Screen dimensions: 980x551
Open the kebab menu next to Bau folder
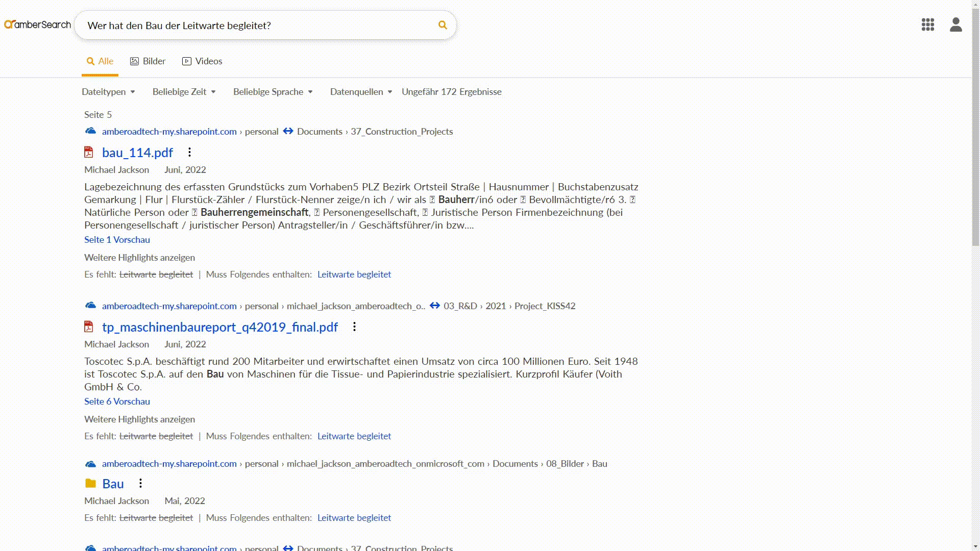[x=140, y=483]
